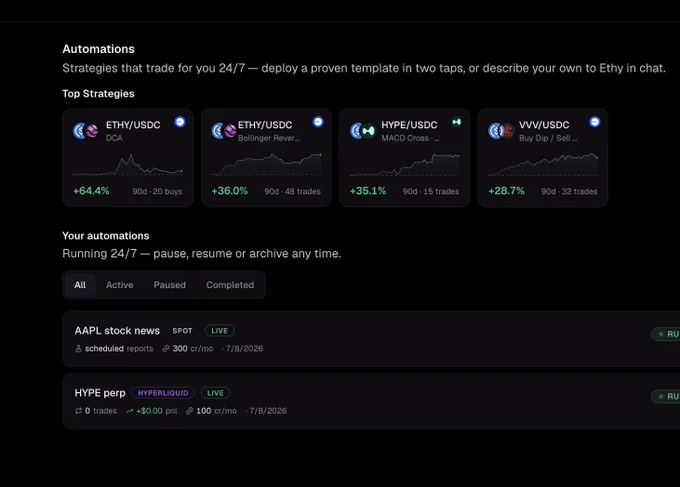
Task: Click the SPOT tag on AAPL stock news
Action: (x=182, y=331)
